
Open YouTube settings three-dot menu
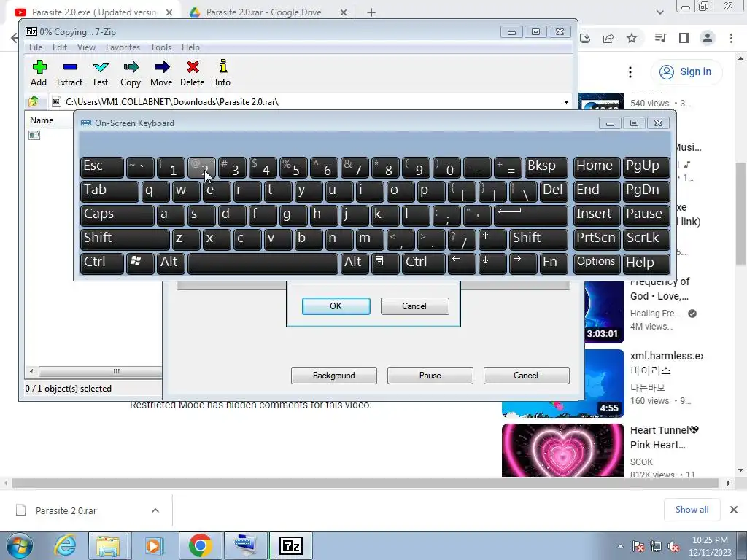[x=630, y=72]
